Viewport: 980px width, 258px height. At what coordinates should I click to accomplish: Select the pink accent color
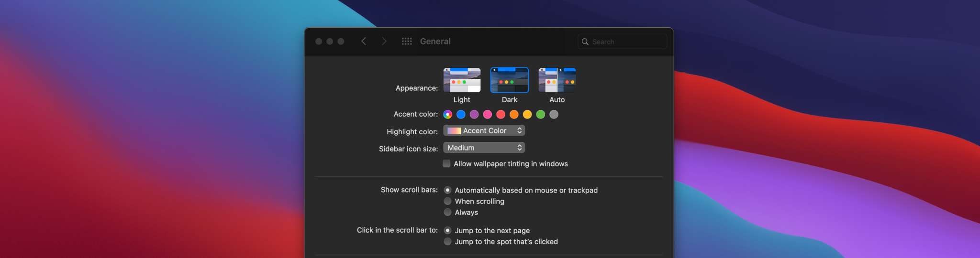pos(488,114)
